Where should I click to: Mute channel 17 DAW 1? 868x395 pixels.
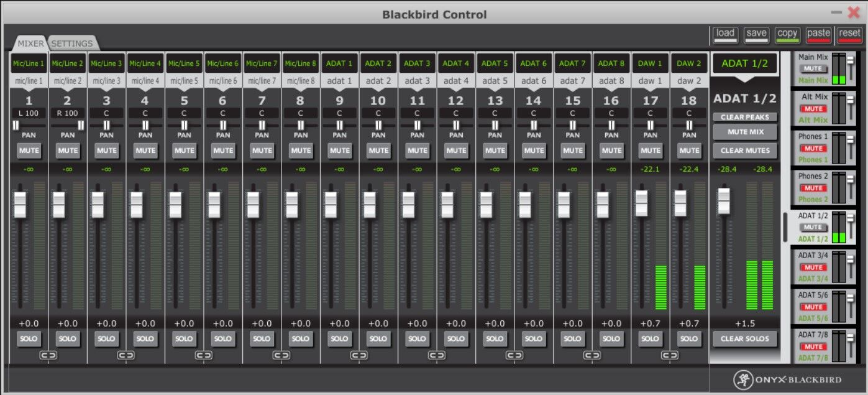(651, 151)
